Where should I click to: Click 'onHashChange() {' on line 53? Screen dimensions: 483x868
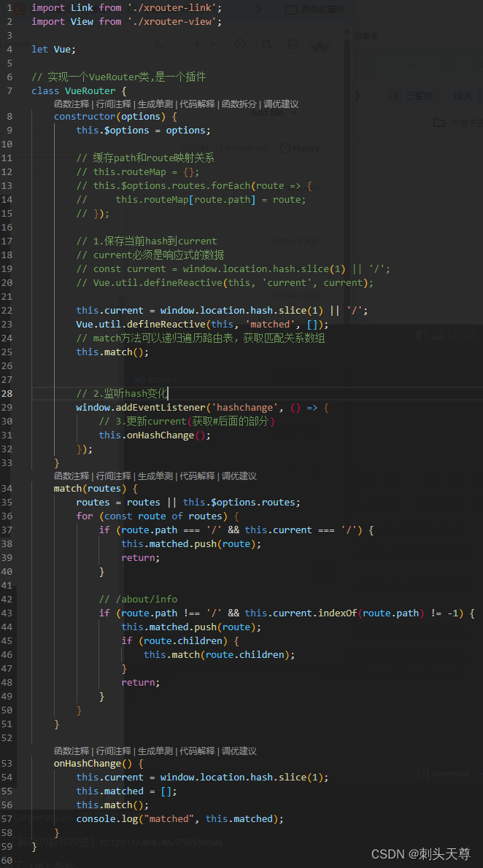(98, 764)
